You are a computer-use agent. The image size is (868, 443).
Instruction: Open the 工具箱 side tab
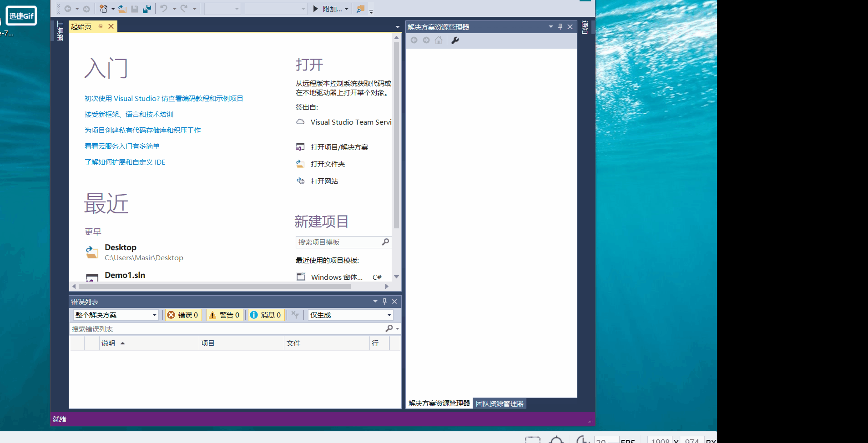tap(60, 31)
